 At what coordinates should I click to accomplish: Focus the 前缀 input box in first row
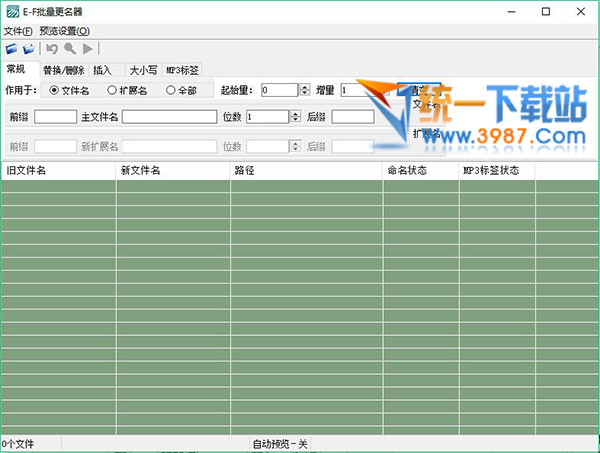click(55, 117)
